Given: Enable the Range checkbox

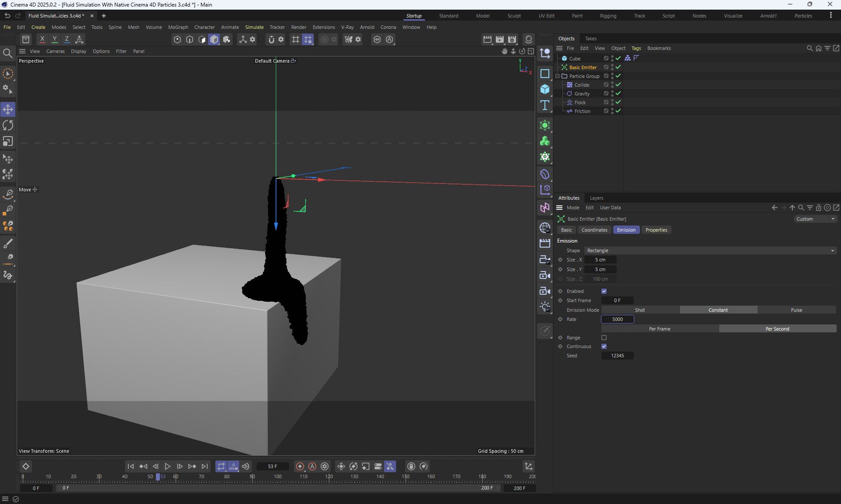Looking at the screenshot, I should coord(604,338).
